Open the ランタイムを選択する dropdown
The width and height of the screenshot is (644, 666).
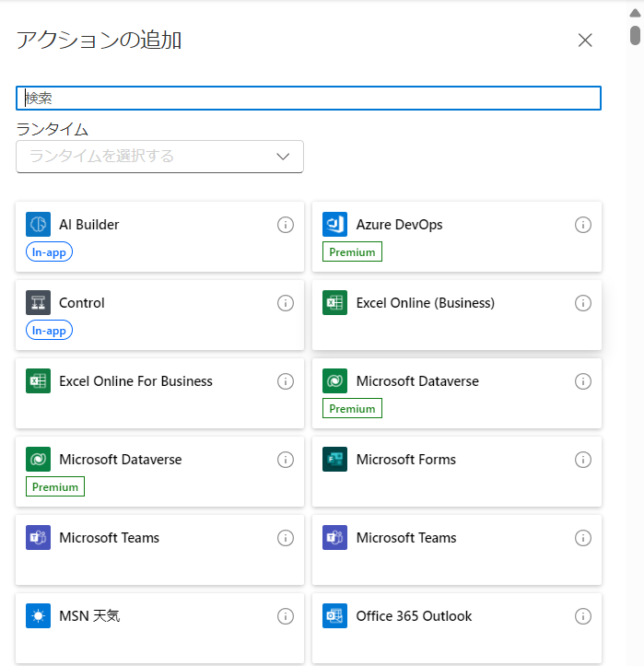click(159, 157)
